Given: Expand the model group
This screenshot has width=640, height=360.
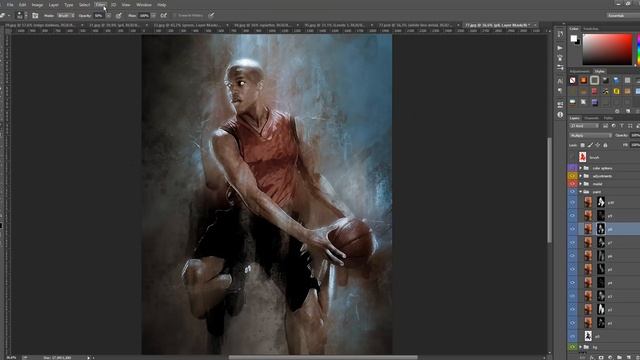Looking at the screenshot, I should (581, 184).
